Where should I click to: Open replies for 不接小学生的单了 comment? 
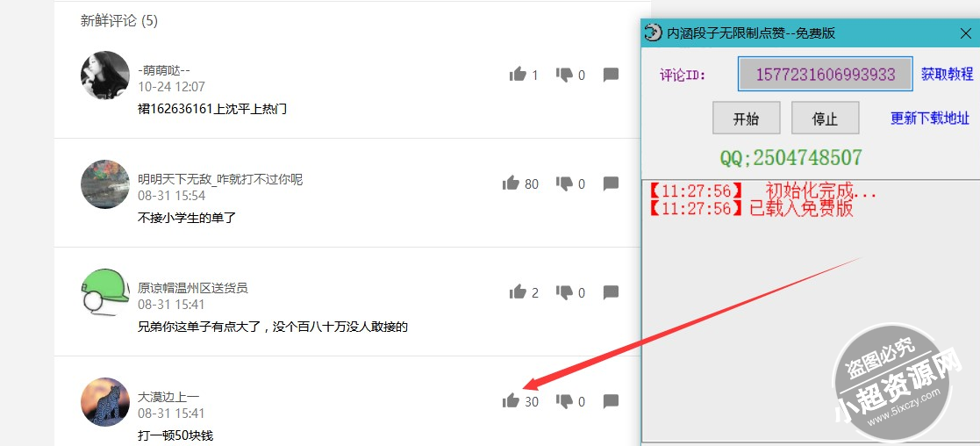point(611,183)
